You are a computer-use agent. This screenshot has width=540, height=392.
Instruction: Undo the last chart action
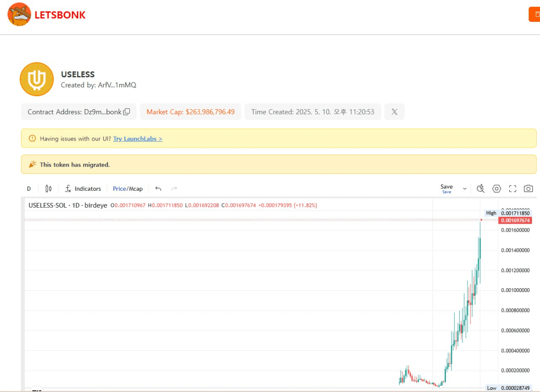[x=158, y=189]
